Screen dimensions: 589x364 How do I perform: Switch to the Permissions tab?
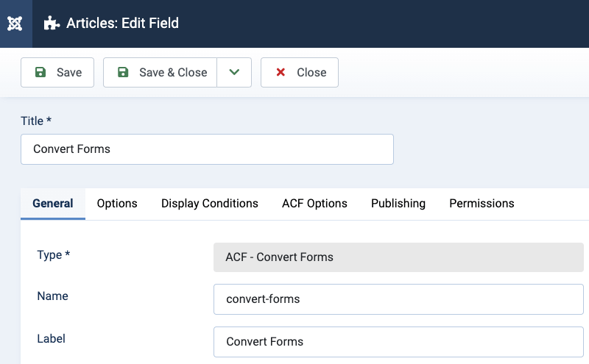482,204
